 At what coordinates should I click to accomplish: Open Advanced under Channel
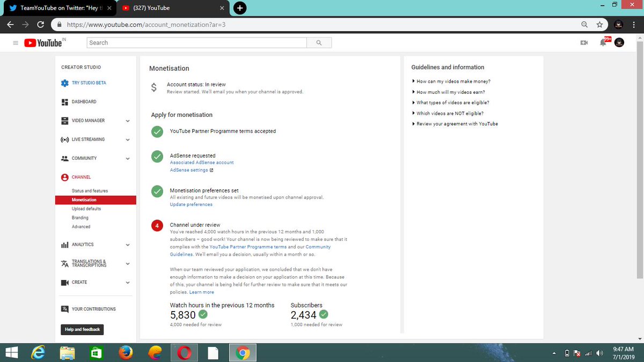[81, 227]
